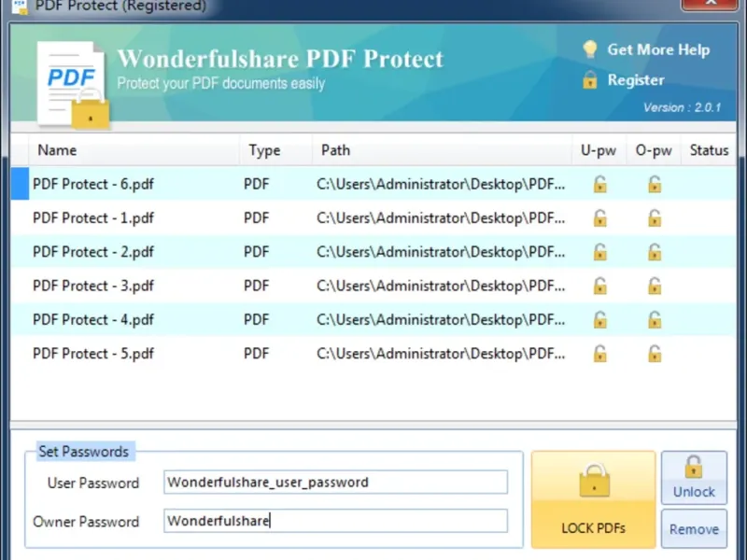Click U-pw lock icon for PDF Protect - 6.pdf
The height and width of the screenshot is (560, 747).
[x=599, y=184]
